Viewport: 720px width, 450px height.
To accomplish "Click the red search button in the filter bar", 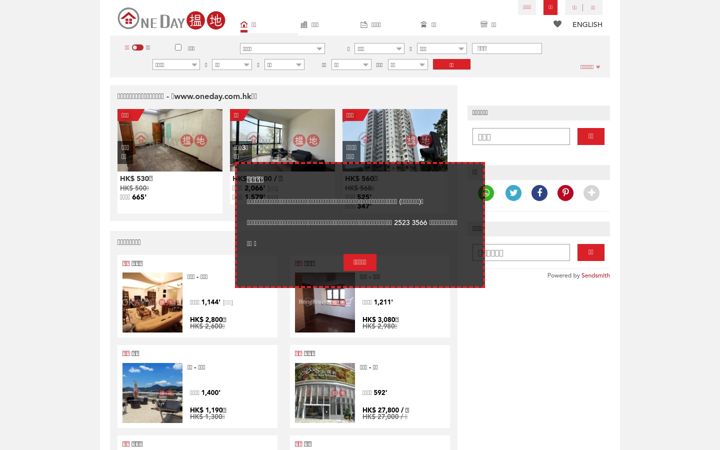I will coord(451,65).
